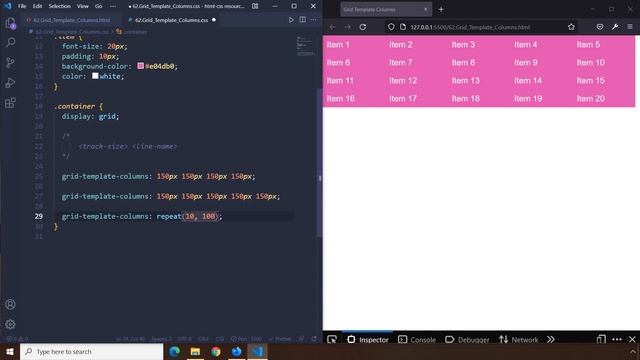Open the Search panel in VS Code
The image size is (640, 360).
point(10,42)
